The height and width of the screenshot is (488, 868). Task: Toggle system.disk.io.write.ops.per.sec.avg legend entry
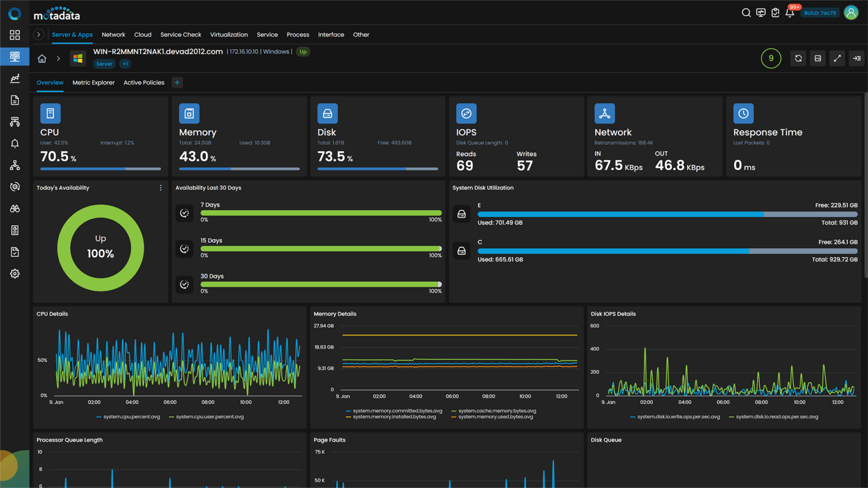[677, 416]
